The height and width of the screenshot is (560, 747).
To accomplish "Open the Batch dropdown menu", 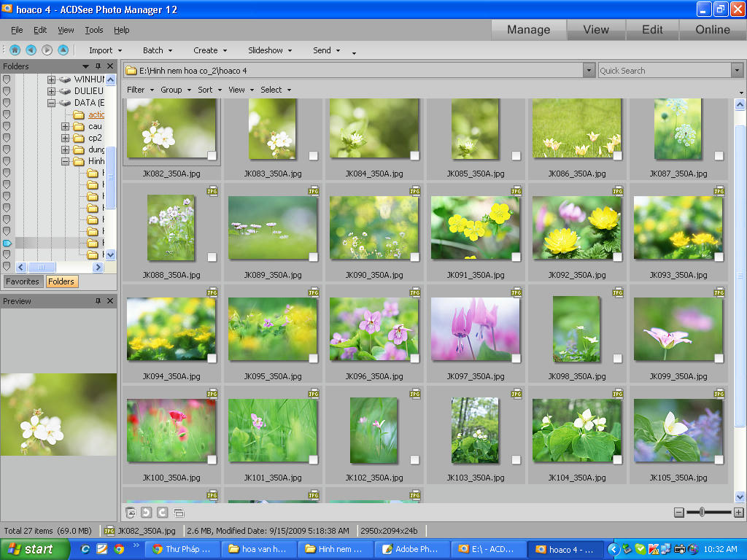I will 158,50.
